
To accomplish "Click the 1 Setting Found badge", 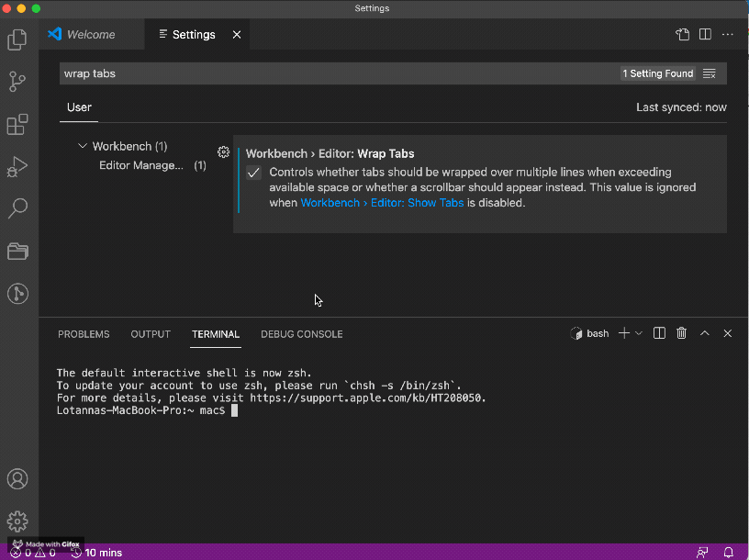I will click(x=658, y=73).
